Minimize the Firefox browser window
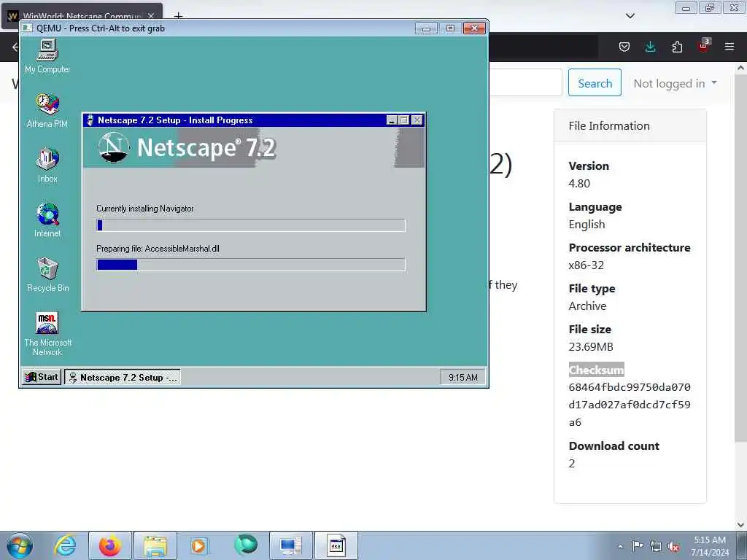Viewport: 747px width, 560px height. [686, 8]
